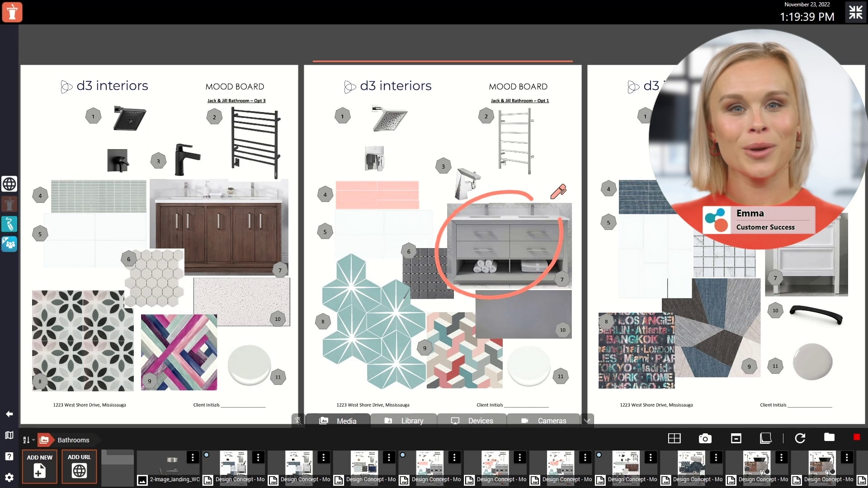Viewport: 868px width, 488px height.
Task: Open the help panel with the question mark
Action: point(9,455)
